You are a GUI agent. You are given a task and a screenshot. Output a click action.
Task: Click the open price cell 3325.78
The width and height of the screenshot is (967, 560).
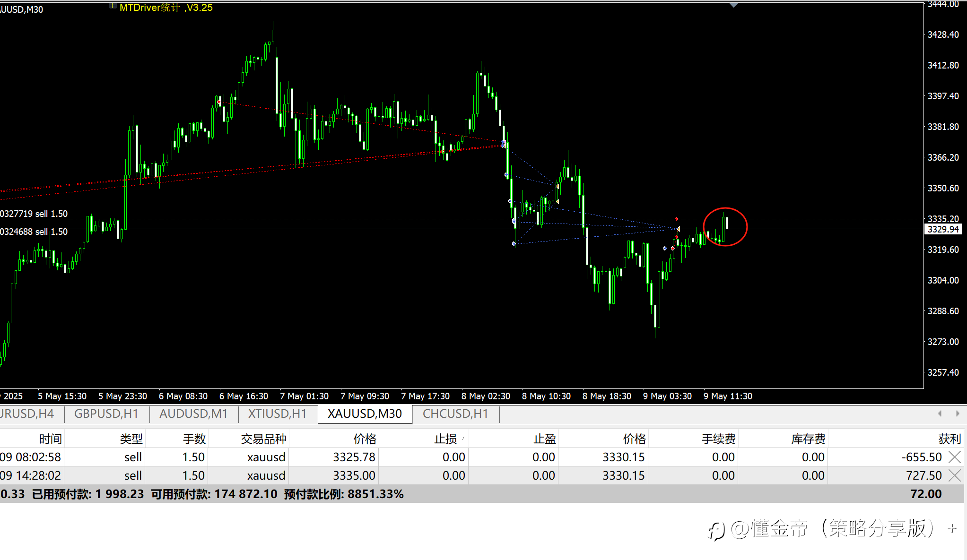[354, 457]
